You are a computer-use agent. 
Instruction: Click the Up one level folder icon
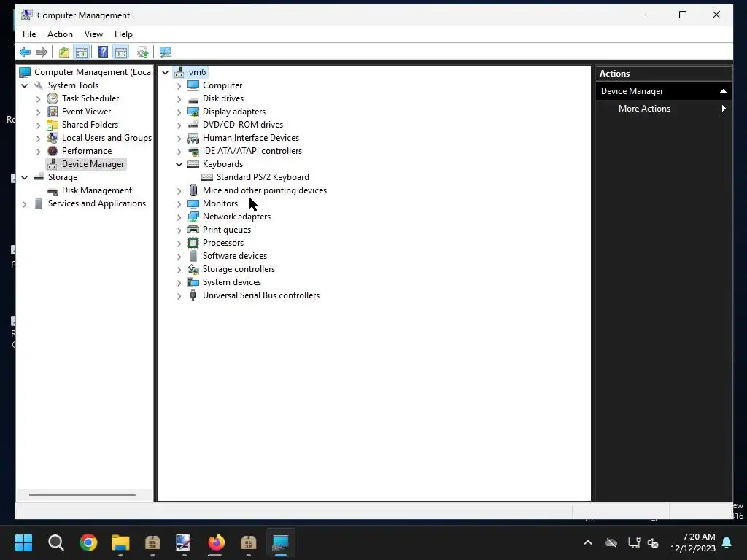pyautogui.click(x=64, y=52)
